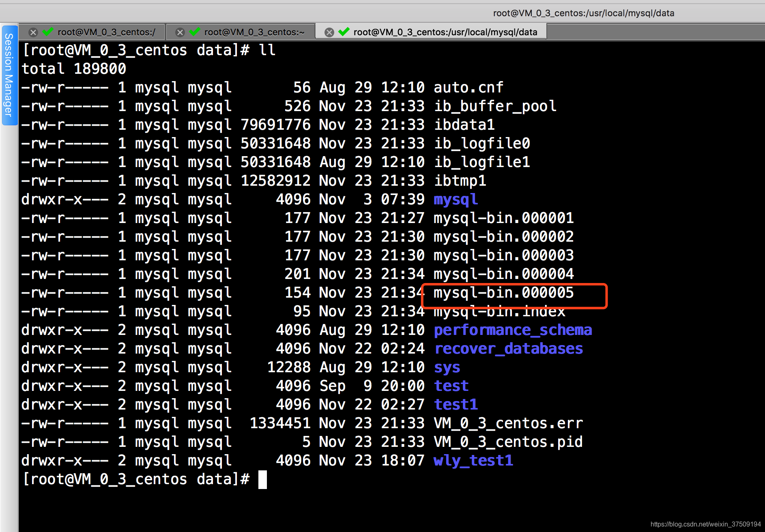Click the mysql-bin.000003 file name
The height and width of the screenshot is (532, 765).
(x=504, y=255)
